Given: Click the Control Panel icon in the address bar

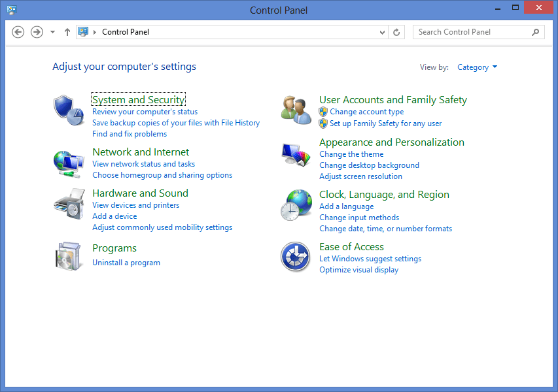Looking at the screenshot, I should coord(83,31).
